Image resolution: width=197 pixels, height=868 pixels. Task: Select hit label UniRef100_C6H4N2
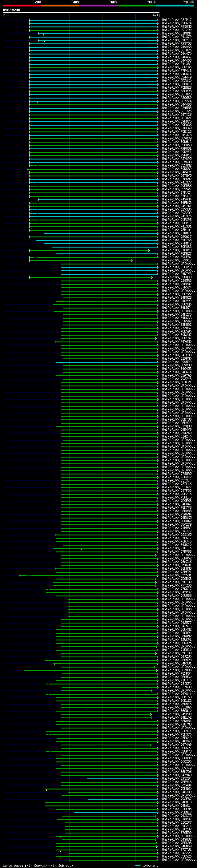click(177, 629)
